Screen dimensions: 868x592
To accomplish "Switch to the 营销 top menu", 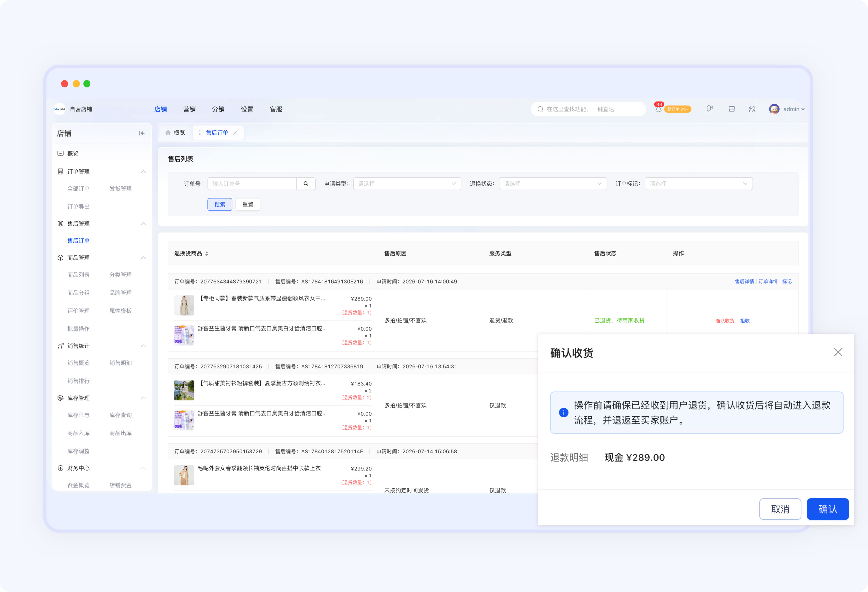I will click(x=189, y=109).
